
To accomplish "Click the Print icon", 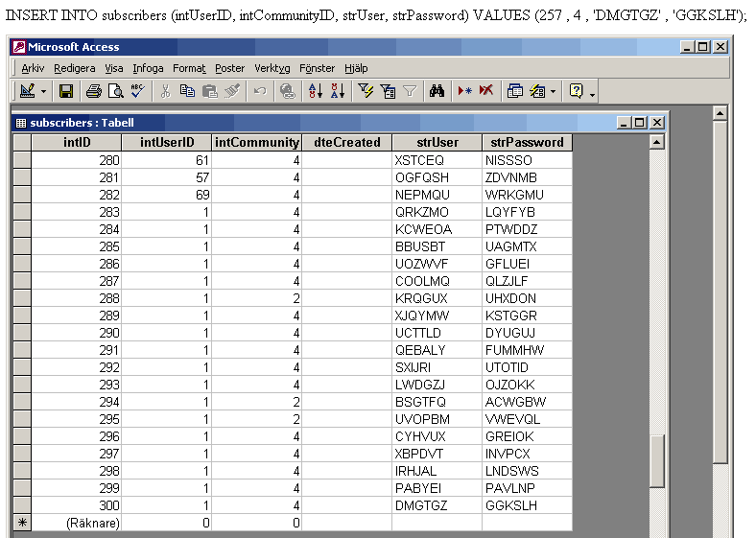I will [x=93, y=91].
